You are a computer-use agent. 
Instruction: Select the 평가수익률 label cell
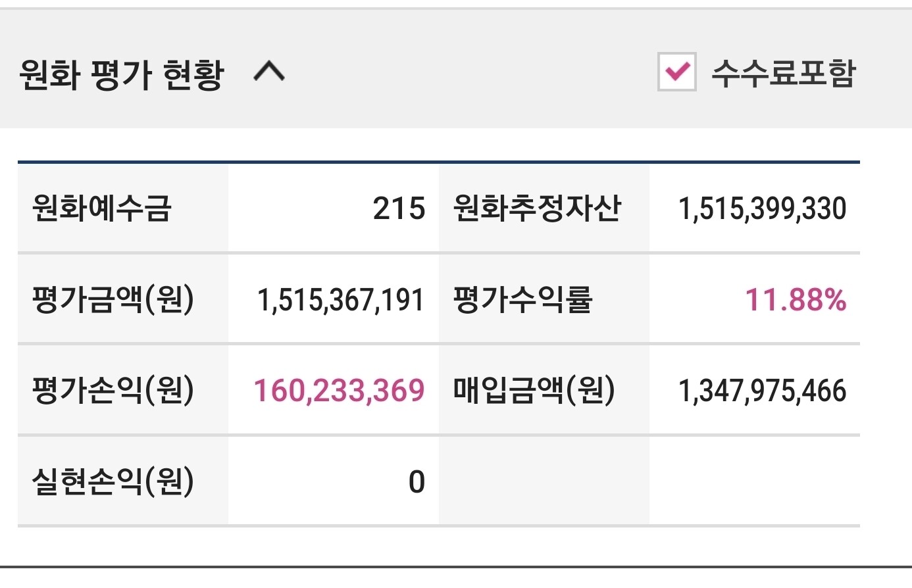point(523,300)
